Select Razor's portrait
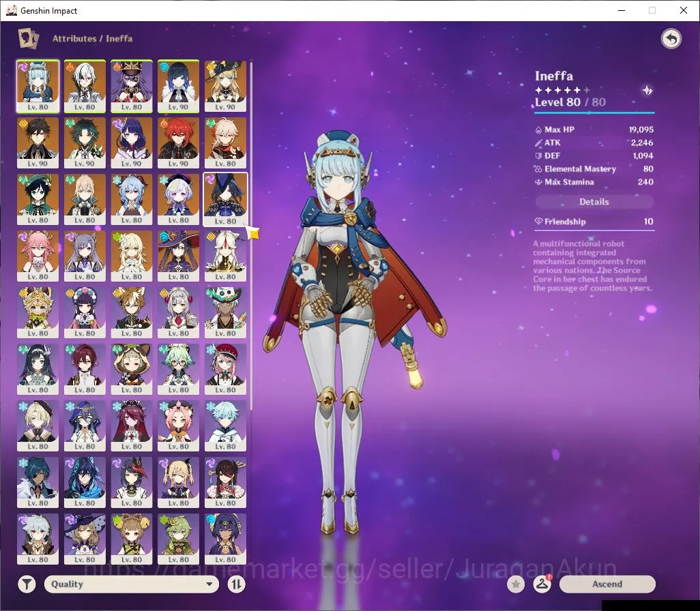Screen dimensions: 700x611 tap(38, 539)
